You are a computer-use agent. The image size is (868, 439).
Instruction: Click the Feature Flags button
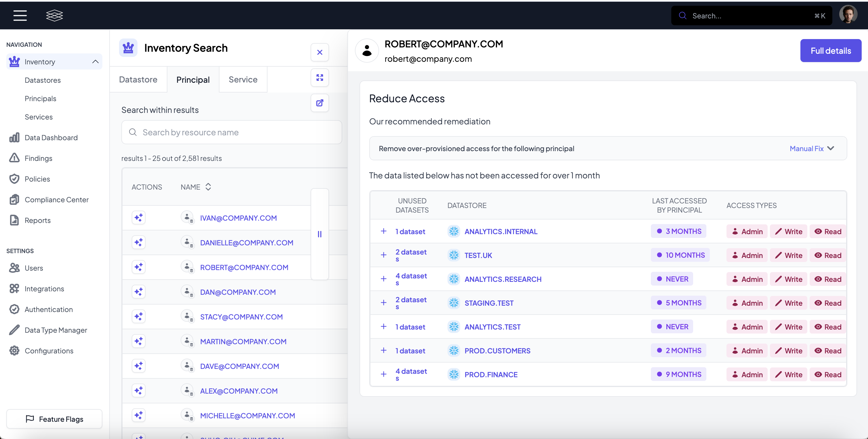[x=54, y=419]
